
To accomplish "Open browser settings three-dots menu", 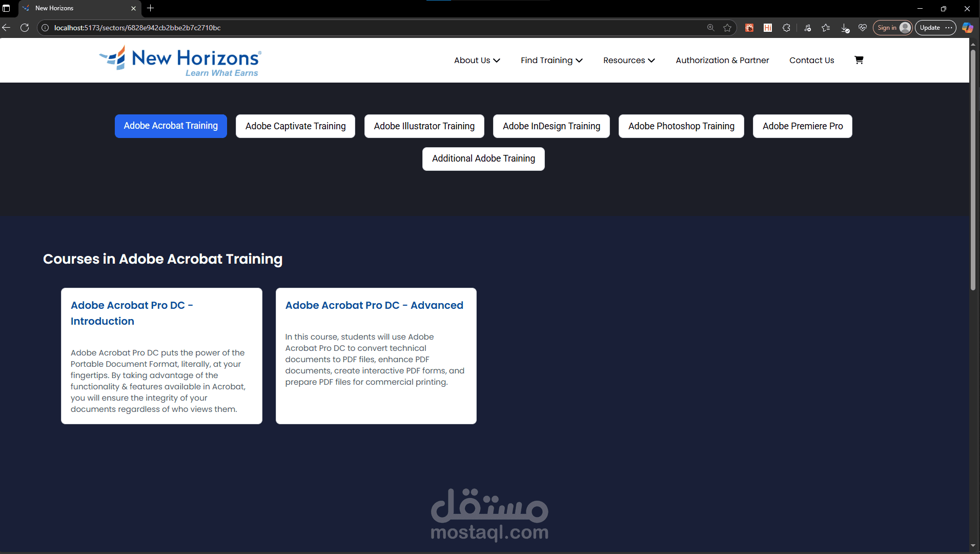I will (x=949, y=28).
